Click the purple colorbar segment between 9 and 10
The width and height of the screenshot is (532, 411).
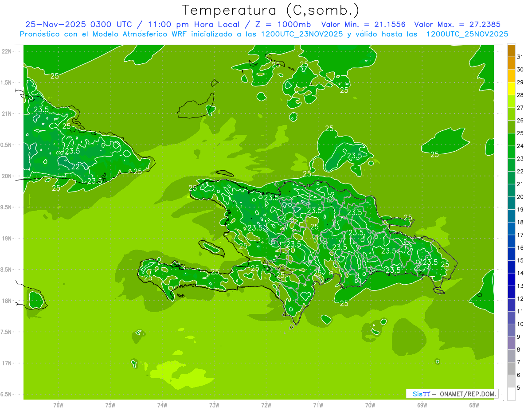pyautogui.click(x=511, y=330)
